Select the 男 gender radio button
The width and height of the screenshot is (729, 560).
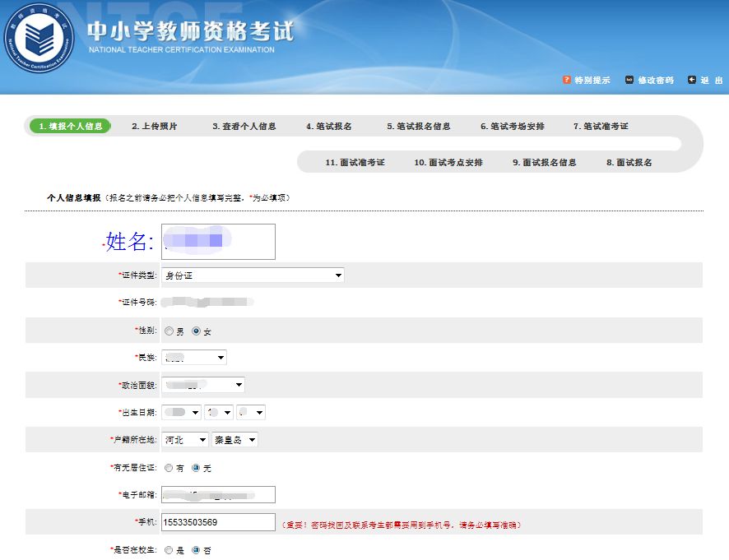[x=169, y=331]
